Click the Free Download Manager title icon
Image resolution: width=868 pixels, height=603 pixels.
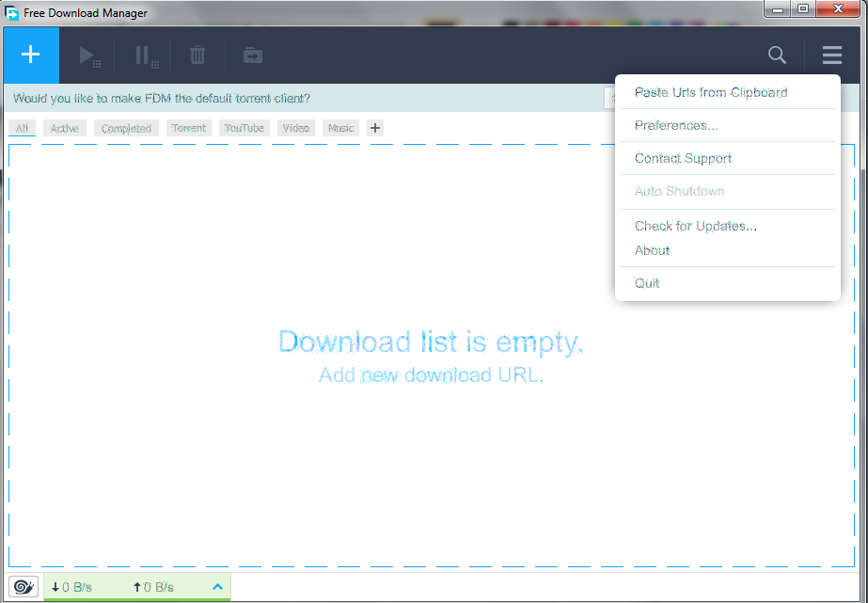click(11, 12)
